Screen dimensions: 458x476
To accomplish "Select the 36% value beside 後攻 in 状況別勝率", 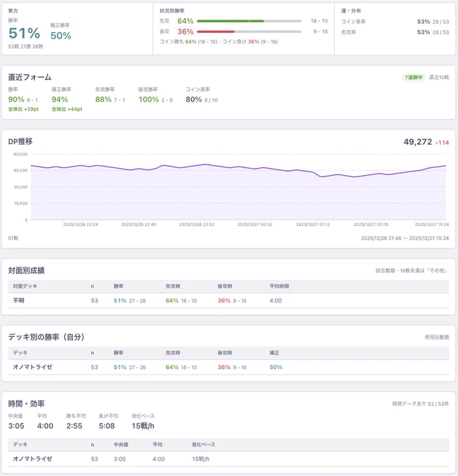I will click(x=186, y=31).
